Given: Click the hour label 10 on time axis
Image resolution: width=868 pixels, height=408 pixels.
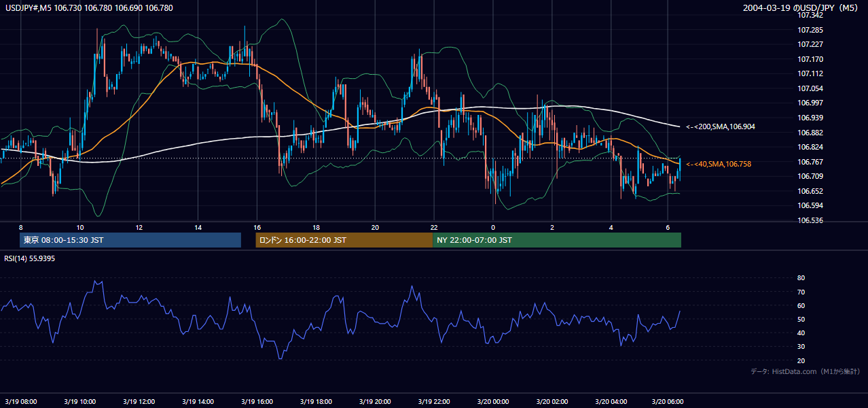Looking at the screenshot, I should 80,227.
